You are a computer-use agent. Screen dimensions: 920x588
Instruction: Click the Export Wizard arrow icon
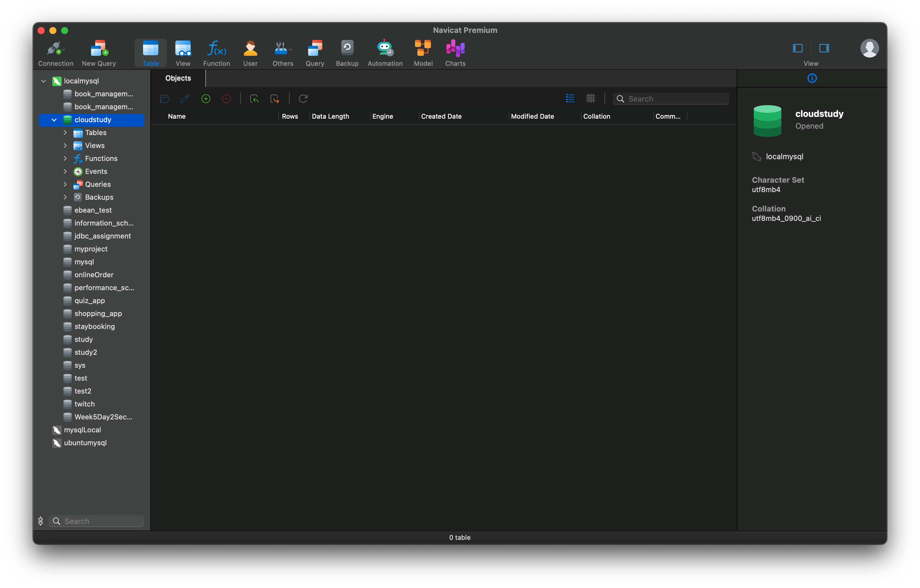pos(275,99)
